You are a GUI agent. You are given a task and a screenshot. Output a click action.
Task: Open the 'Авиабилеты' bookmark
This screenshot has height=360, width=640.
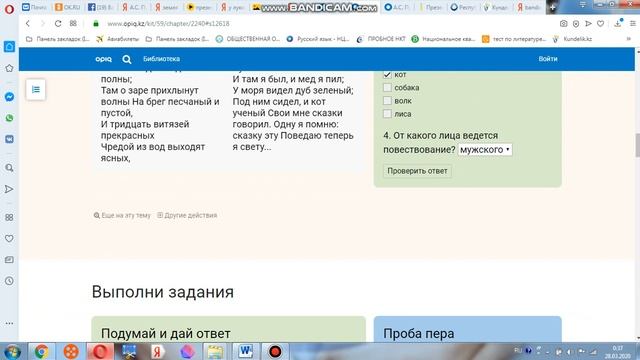pos(118,39)
